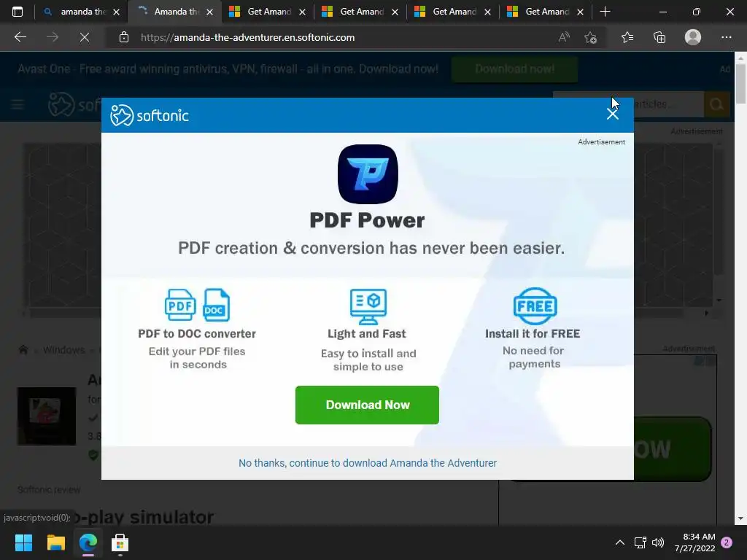Click the PDF Power app logo
Screen dimensions: 747x560
(368, 174)
